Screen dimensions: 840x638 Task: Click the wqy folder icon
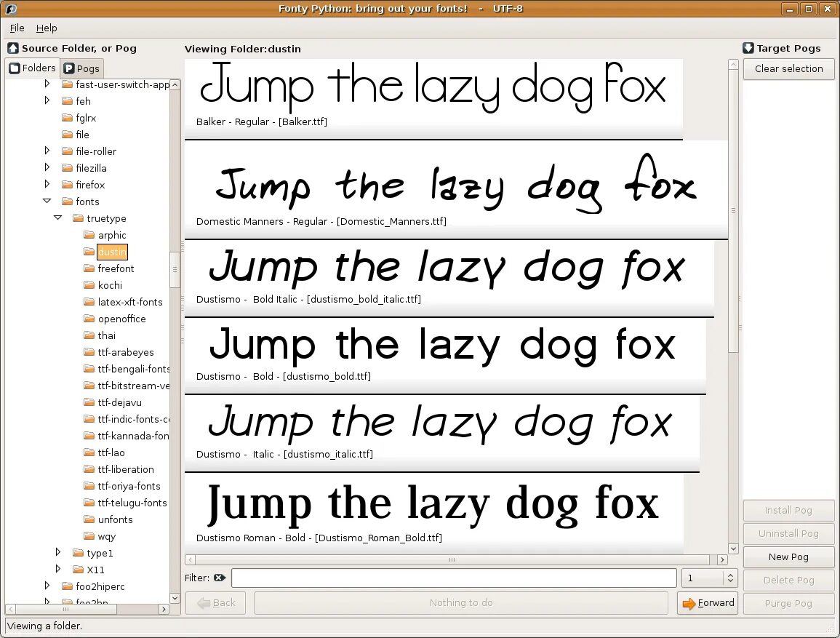(89, 535)
